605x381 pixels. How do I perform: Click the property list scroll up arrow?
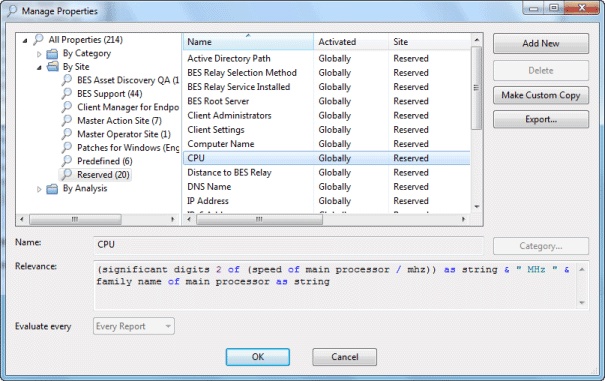point(477,40)
